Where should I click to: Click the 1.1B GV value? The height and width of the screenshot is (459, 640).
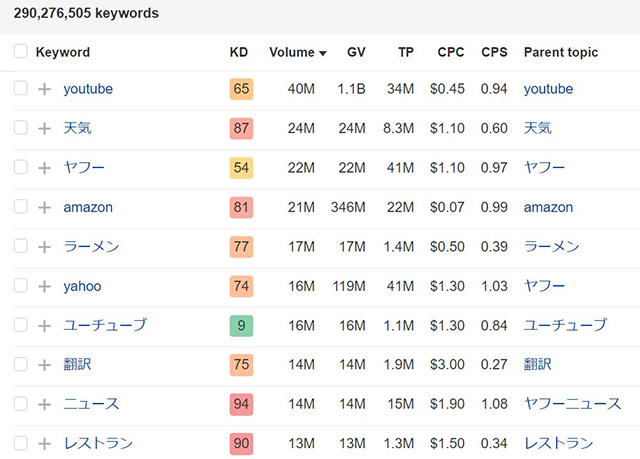point(351,89)
